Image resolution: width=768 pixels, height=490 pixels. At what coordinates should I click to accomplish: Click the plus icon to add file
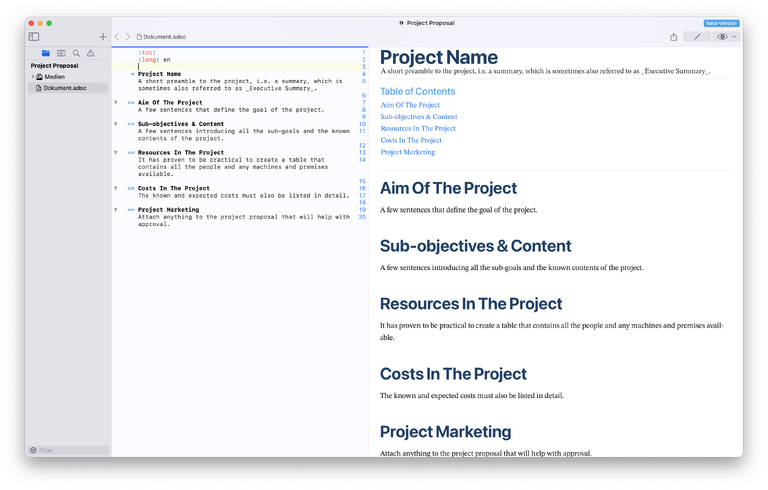click(102, 37)
